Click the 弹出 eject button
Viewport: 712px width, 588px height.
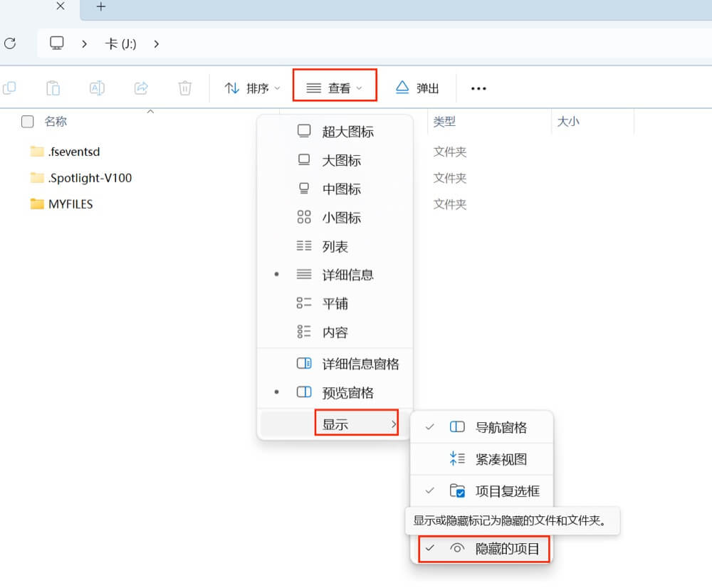point(417,88)
